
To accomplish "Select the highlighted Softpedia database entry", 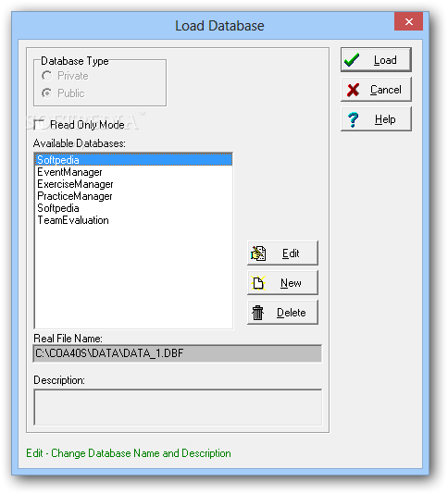I will (133, 160).
